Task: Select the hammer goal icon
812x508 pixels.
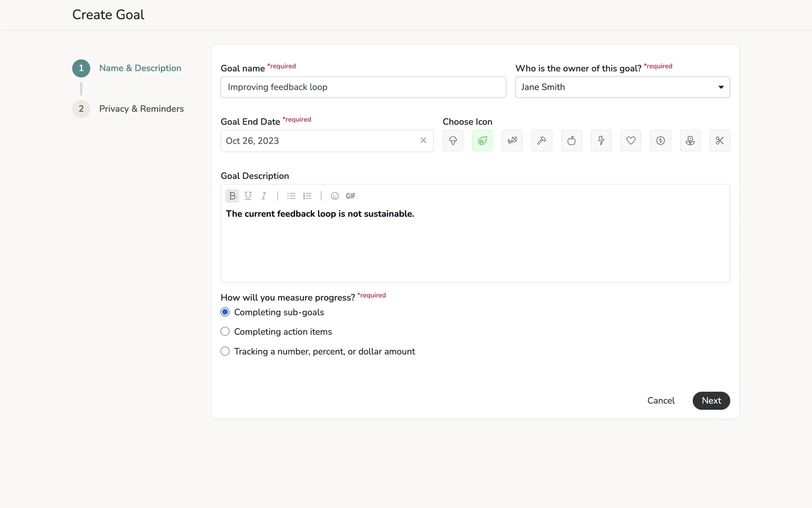Action: (x=541, y=141)
